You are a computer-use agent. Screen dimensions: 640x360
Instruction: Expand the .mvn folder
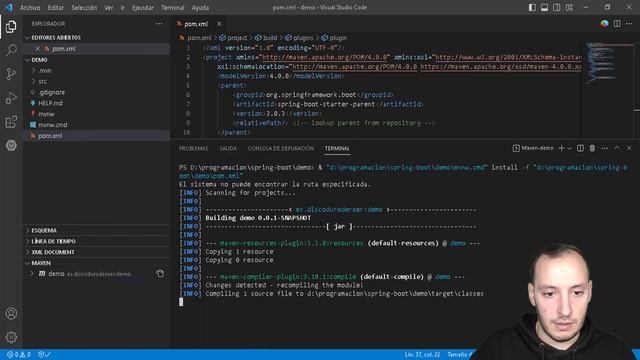click(96, 70)
